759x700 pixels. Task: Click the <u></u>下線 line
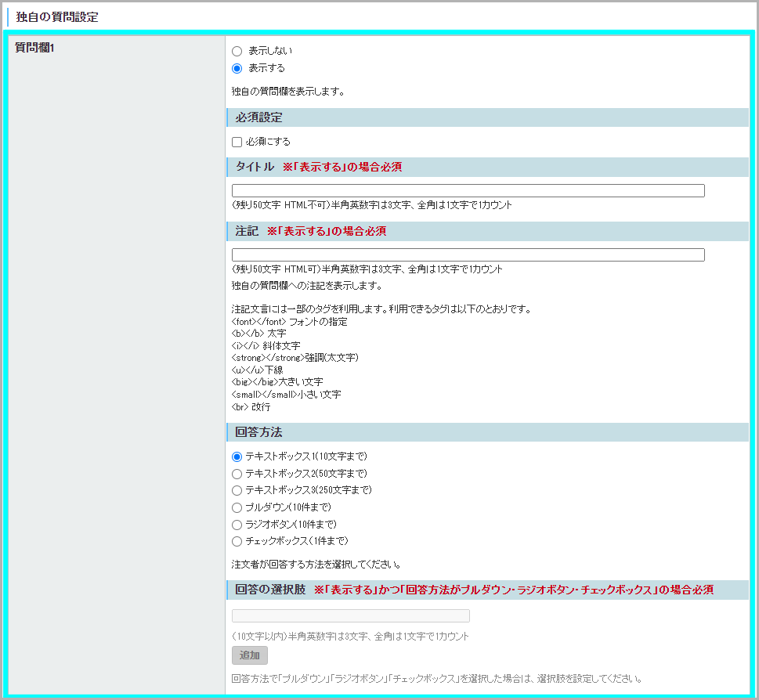[x=257, y=370]
